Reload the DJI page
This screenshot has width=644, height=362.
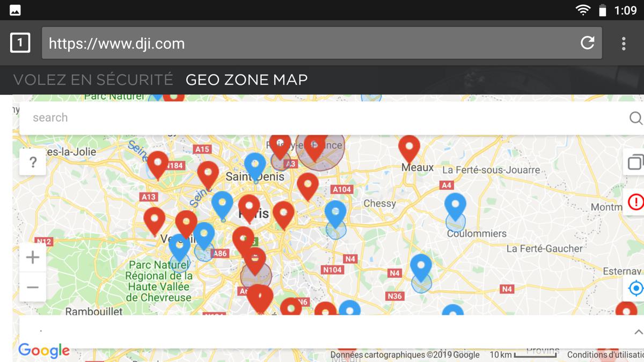[588, 43]
